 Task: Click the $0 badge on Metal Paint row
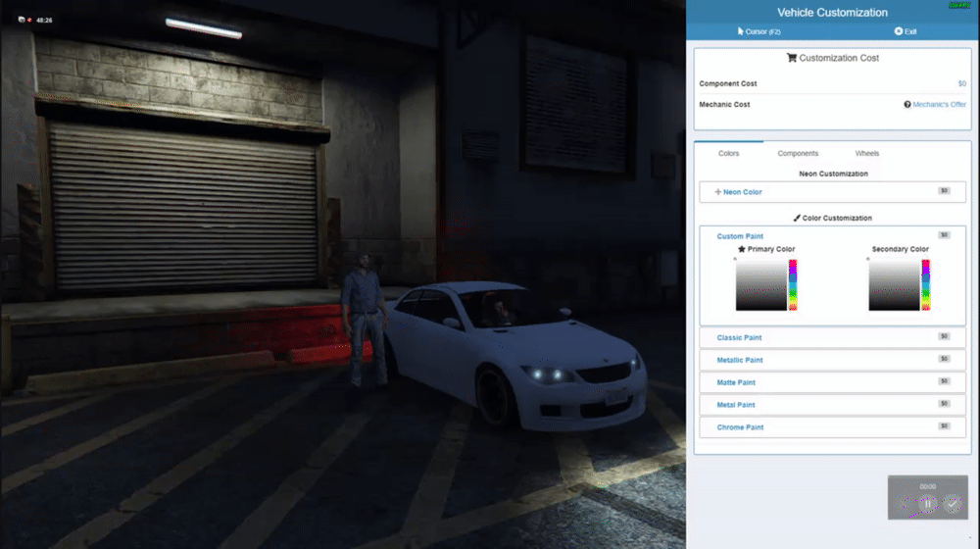pyautogui.click(x=945, y=404)
